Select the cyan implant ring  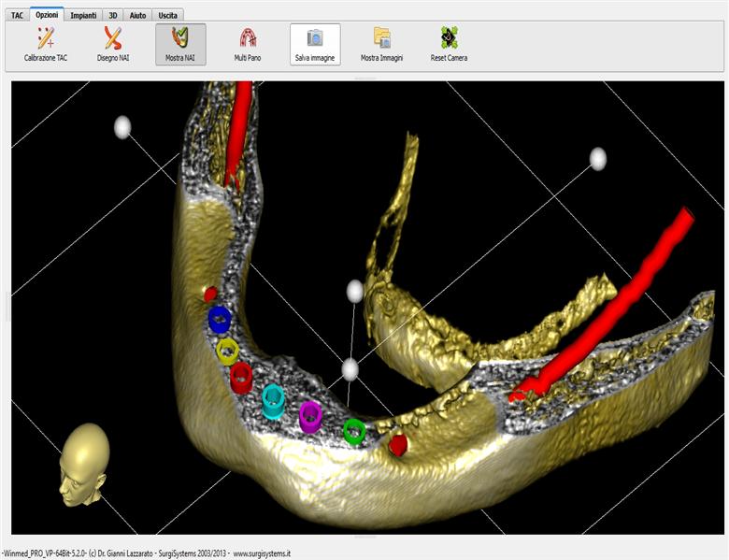coord(273,401)
